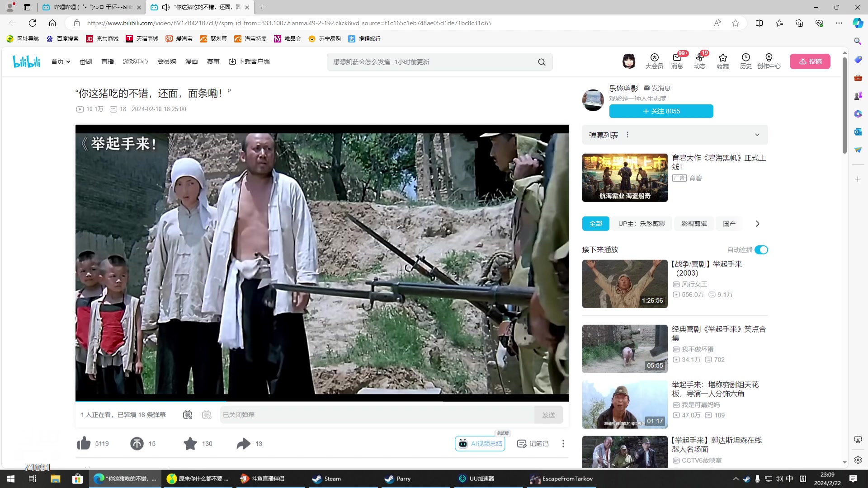Give a coin to the video
Viewport: 868px width, 488px height.
click(137, 444)
